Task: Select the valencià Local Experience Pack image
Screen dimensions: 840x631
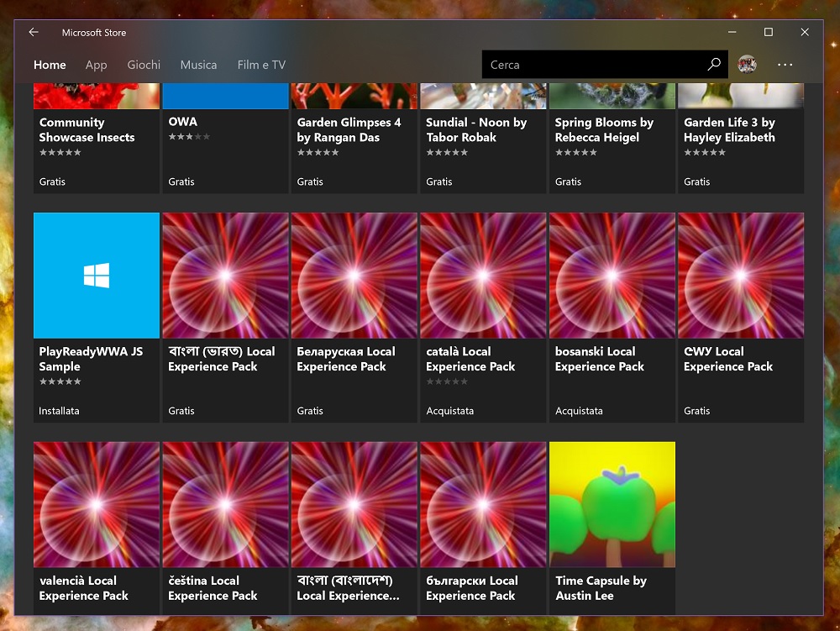Action: click(97, 504)
